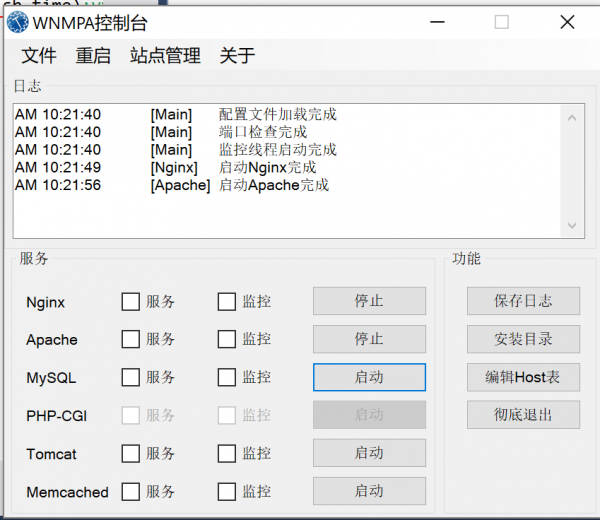Screen dimensions: 600x520
Task: Open the 站点管理 menu
Action: point(165,55)
